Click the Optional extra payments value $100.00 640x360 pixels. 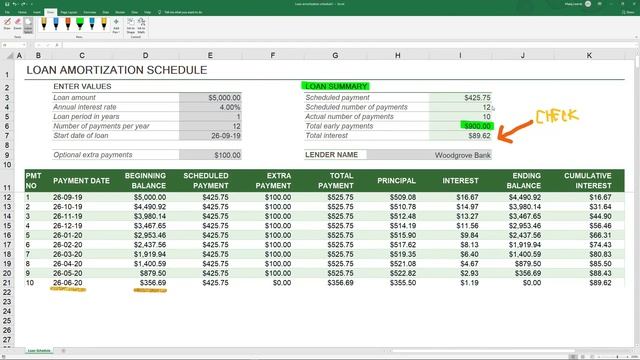click(x=210, y=155)
